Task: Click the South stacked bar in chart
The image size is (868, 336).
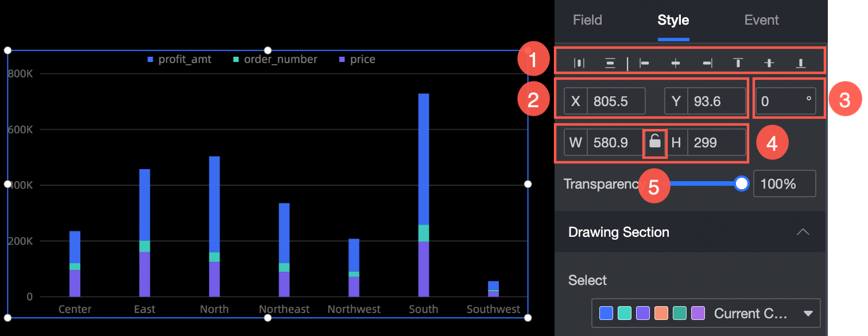Action: (424, 195)
